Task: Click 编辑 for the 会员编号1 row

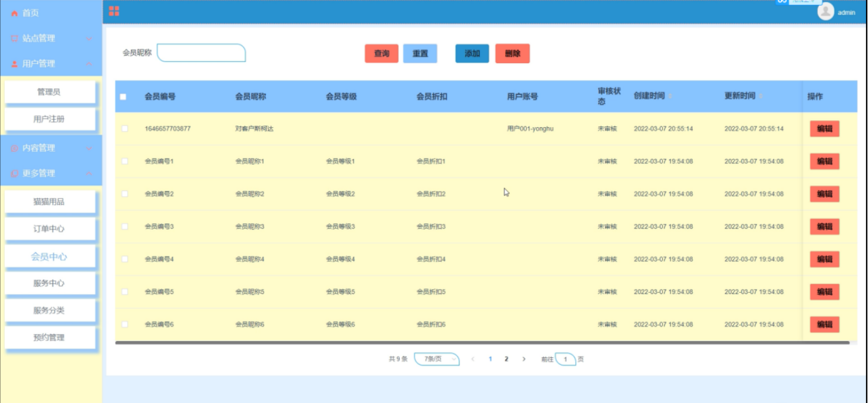Action: coord(825,161)
